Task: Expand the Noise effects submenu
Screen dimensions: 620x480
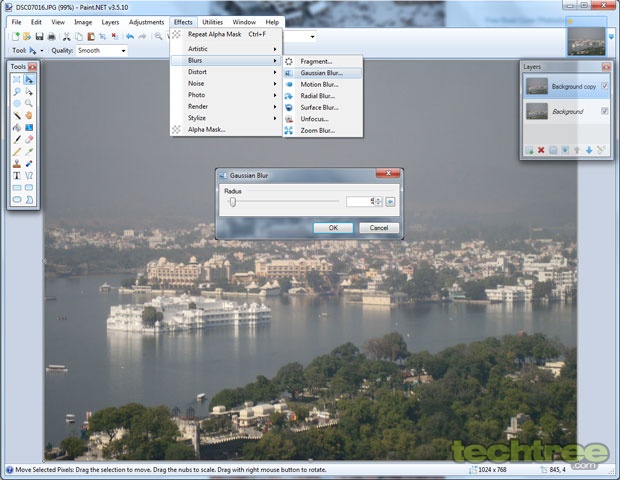Action: click(x=226, y=83)
